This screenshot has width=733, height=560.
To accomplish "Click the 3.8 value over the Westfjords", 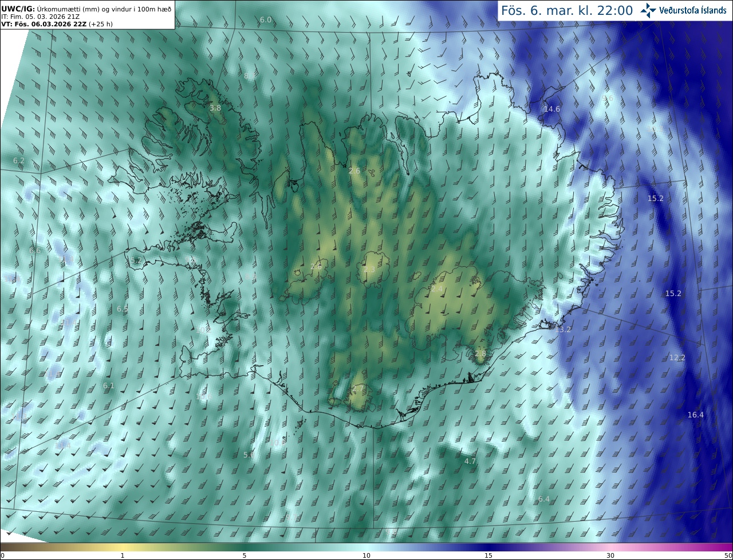I will pyautogui.click(x=215, y=108).
